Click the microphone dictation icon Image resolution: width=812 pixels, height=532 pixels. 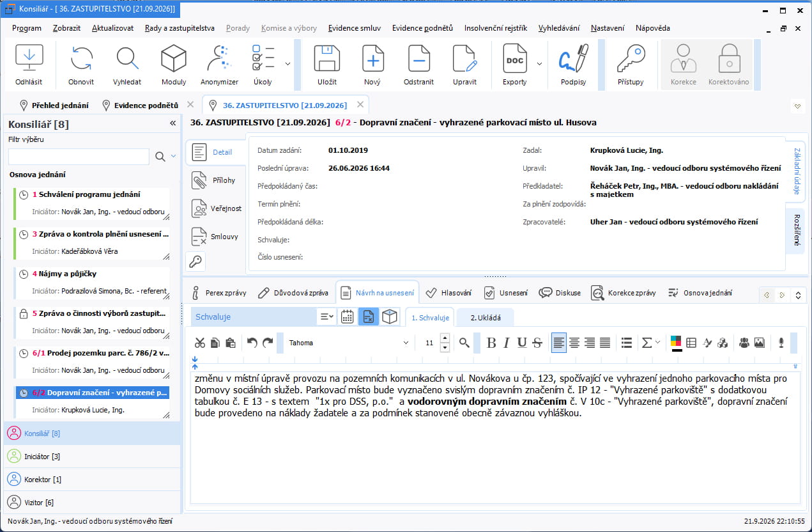[781, 343]
